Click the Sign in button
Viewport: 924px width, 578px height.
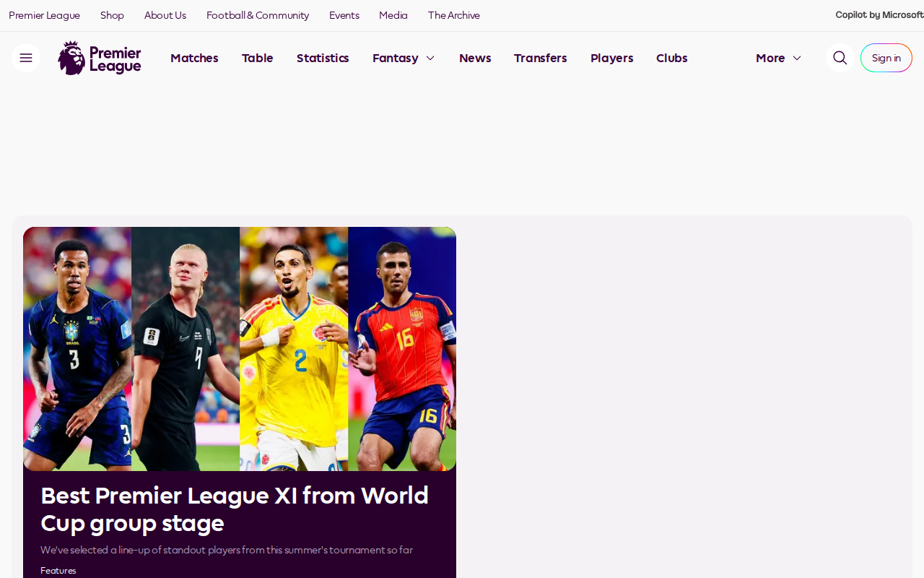[x=886, y=58]
